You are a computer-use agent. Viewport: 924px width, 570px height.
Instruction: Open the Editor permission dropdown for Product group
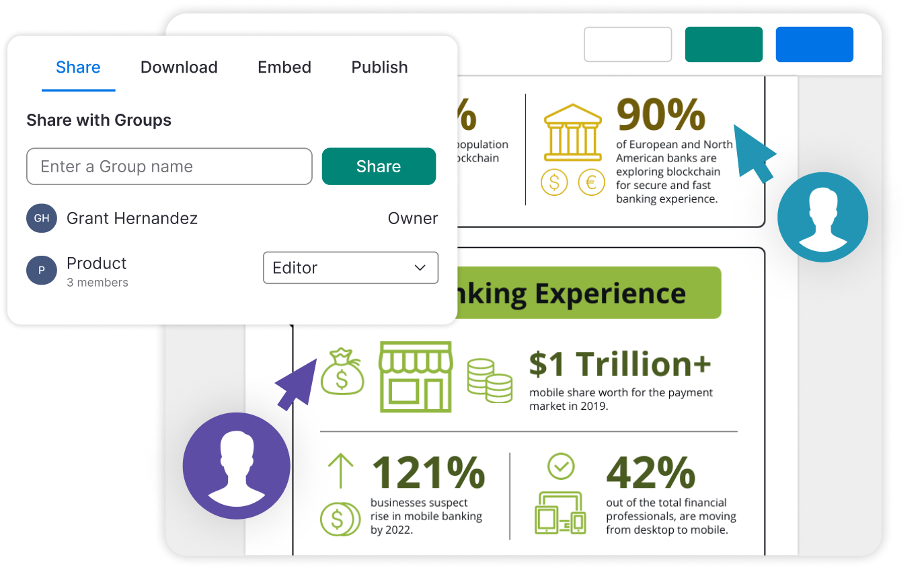[350, 268]
